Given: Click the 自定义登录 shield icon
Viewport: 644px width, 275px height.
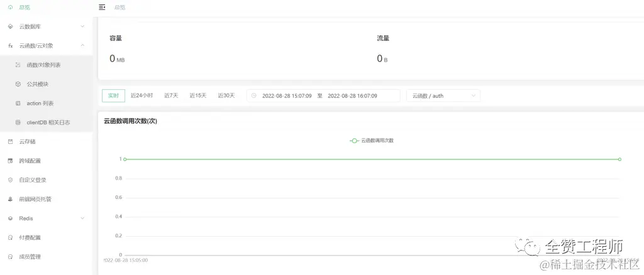Looking at the screenshot, I should tap(10, 180).
